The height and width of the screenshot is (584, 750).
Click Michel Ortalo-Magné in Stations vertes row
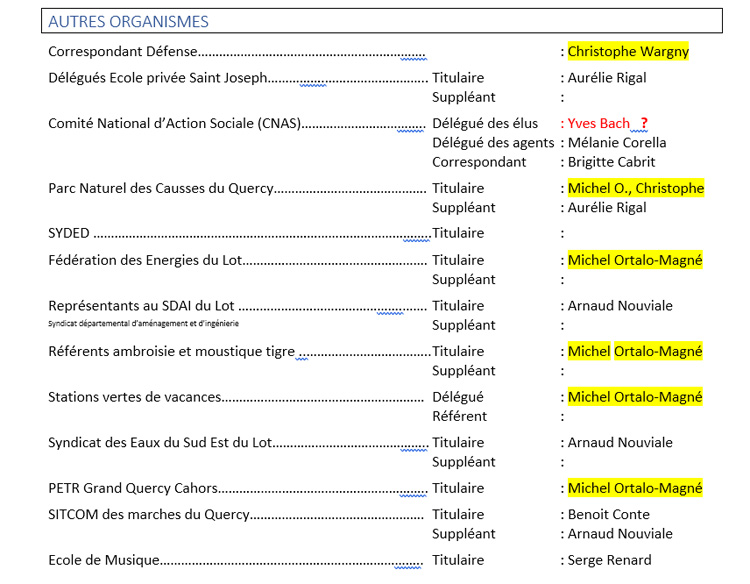(x=635, y=397)
